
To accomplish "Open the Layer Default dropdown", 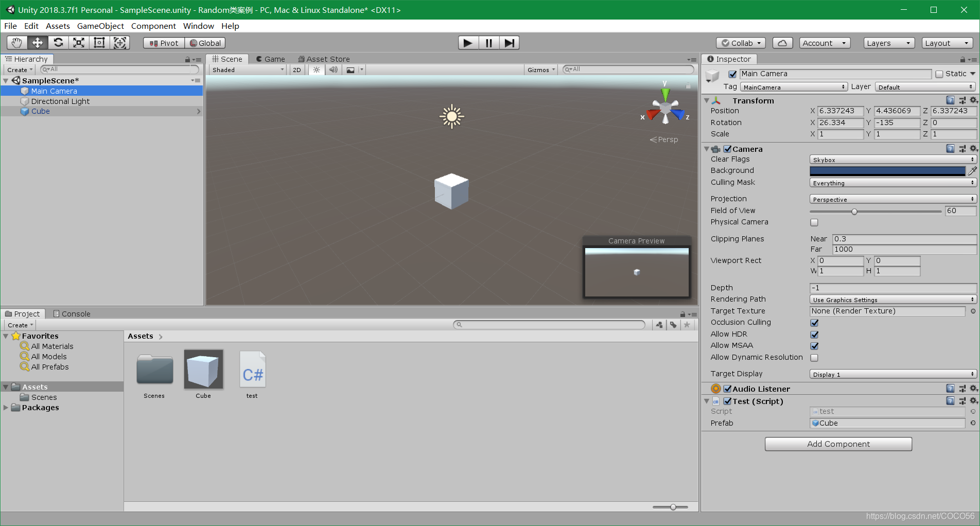I will point(925,87).
